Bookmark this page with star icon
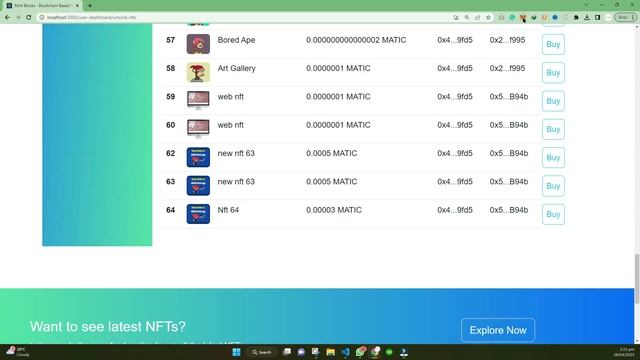640x360 pixels. pos(488,18)
